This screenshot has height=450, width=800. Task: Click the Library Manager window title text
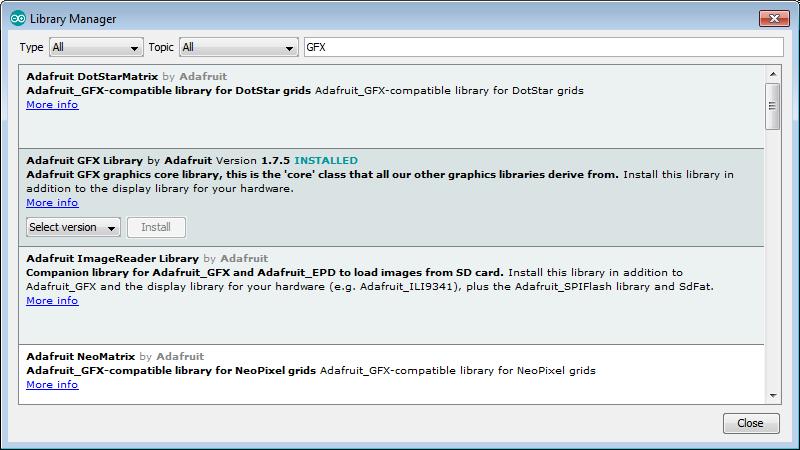[x=73, y=19]
